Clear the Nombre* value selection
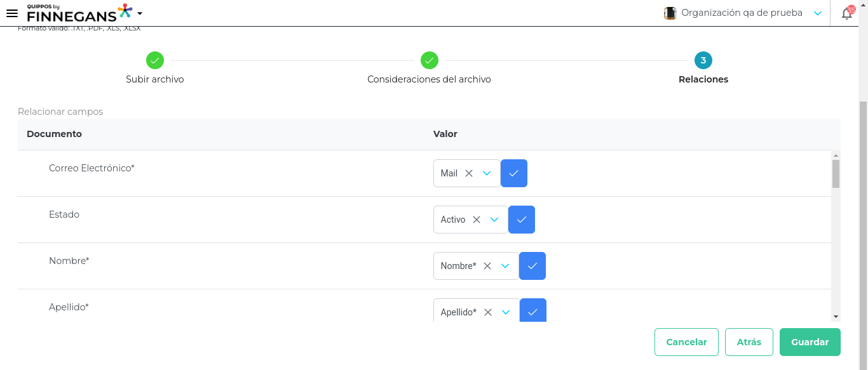Viewport: 868px width, 370px height. [487, 266]
